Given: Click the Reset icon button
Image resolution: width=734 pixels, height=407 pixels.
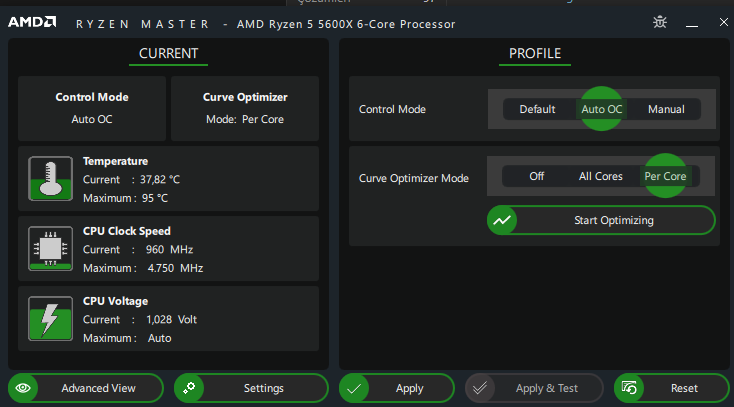Looking at the screenshot, I should click(x=629, y=388).
